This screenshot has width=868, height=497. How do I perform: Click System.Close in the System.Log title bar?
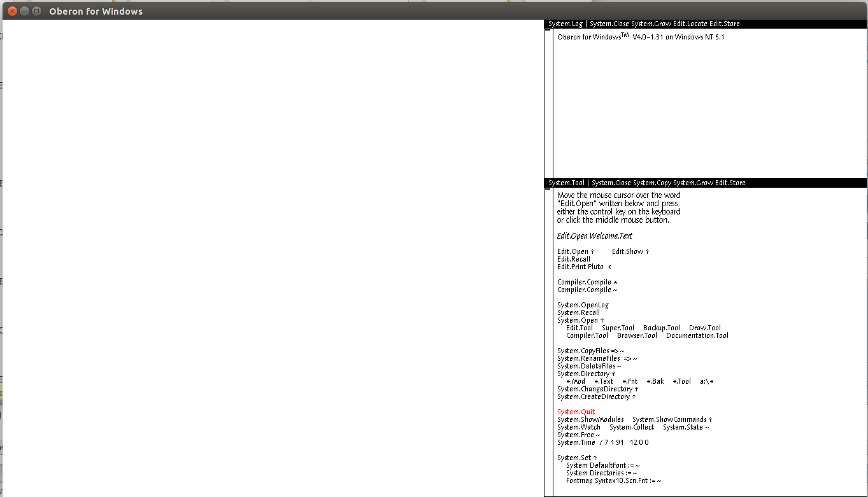[609, 24]
